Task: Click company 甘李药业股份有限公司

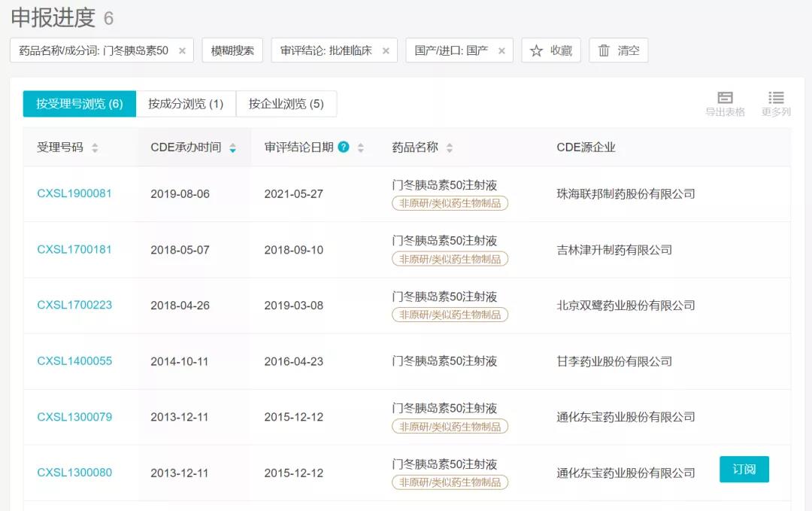Action: (x=614, y=361)
